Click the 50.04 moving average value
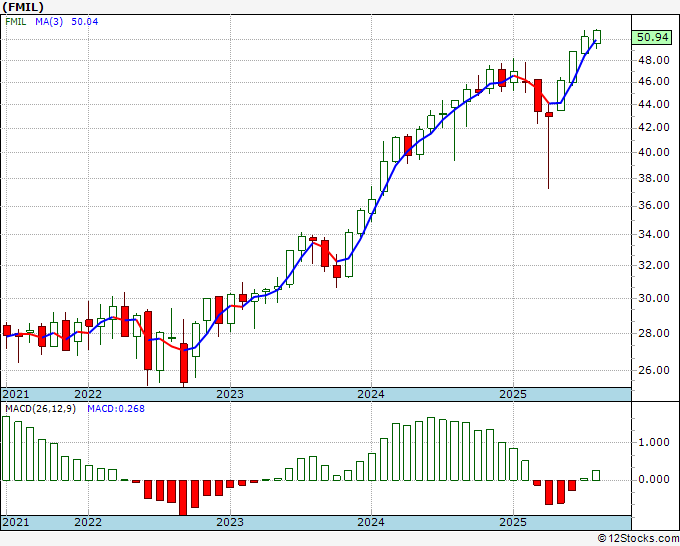This screenshot has width=680, height=546. [x=85, y=22]
